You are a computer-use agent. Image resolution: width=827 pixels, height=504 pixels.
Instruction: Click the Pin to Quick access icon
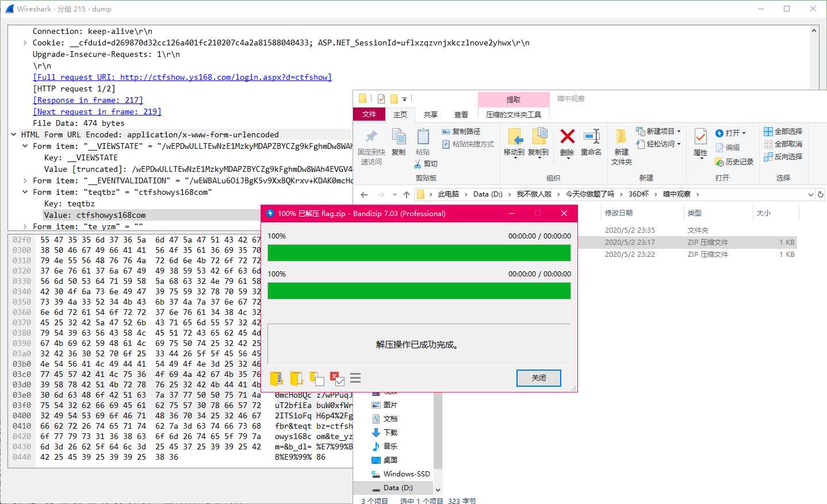click(372, 137)
